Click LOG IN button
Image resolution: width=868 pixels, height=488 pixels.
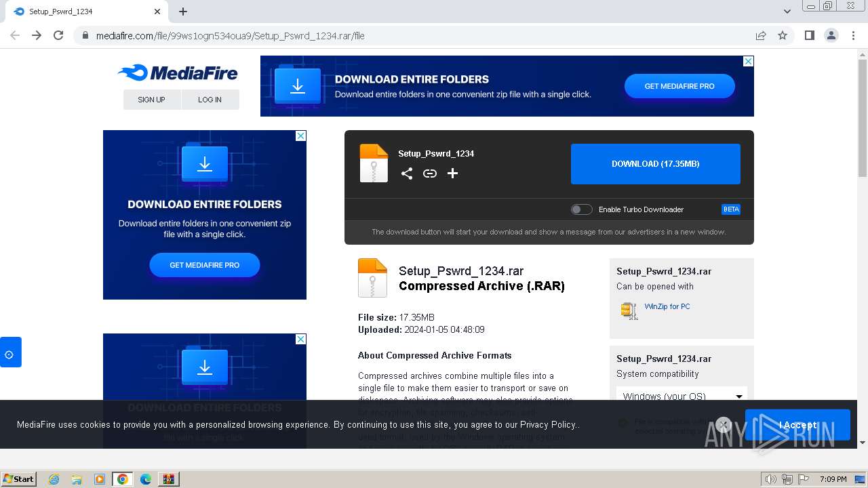tap(210, 100)
